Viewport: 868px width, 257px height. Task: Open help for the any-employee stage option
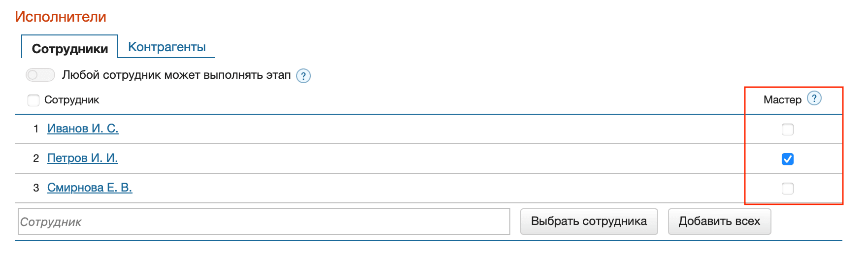(303, 76)
